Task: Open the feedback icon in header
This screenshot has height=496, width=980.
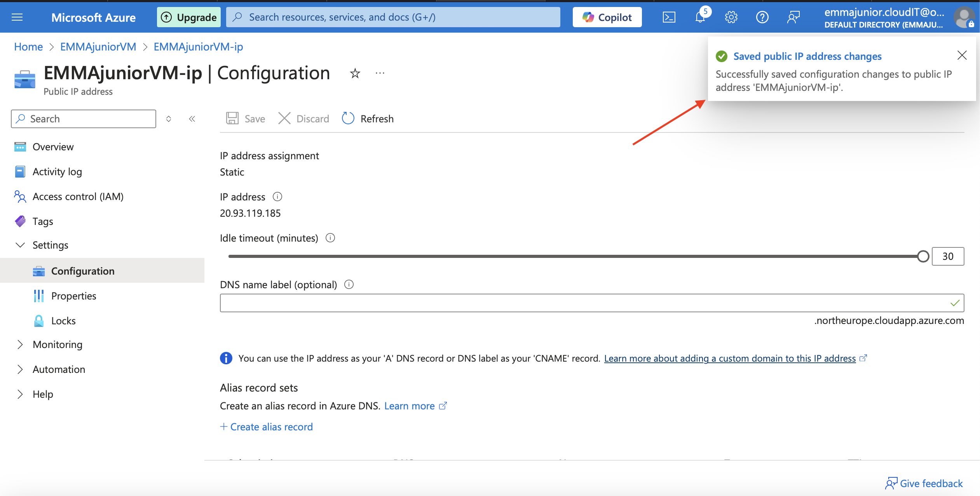Action: 793,17
